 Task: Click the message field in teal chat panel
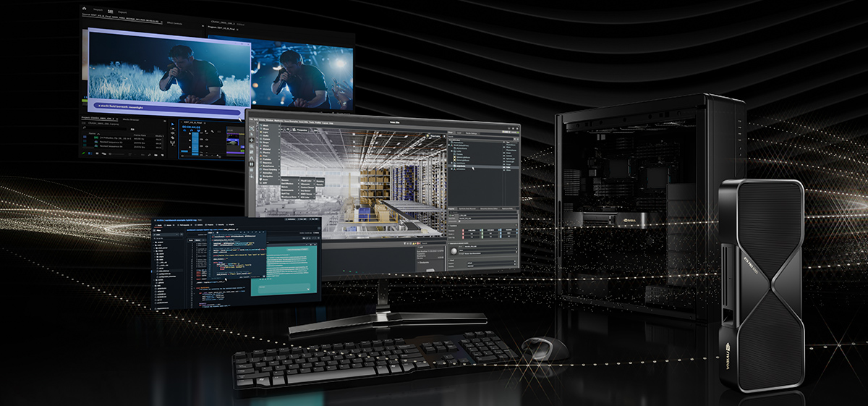(284, 289)
